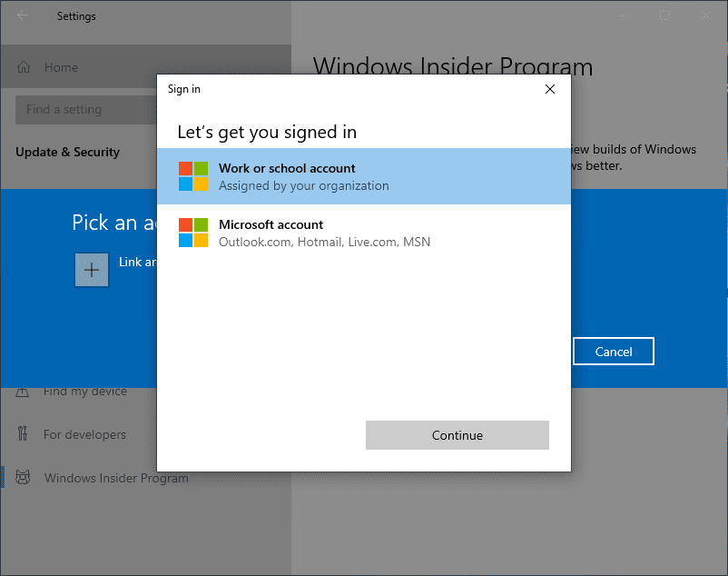Click the Update & Security heading
Viewport: 728px width, 576px height.
(68, 152)
